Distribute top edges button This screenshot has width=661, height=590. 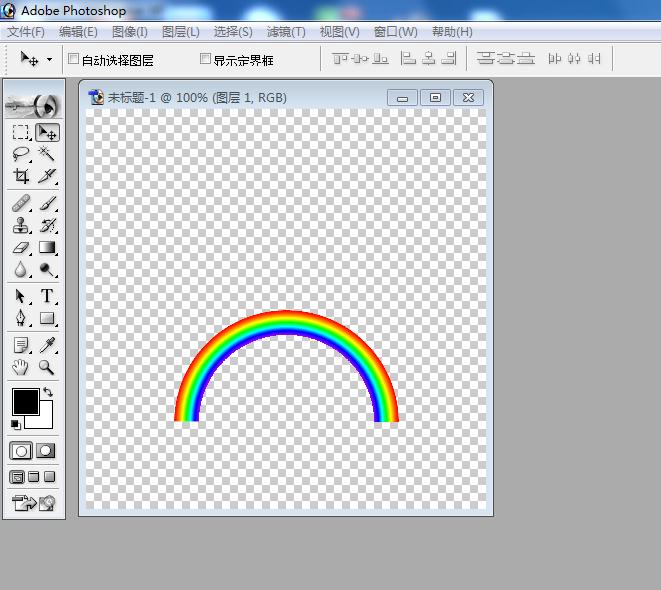click(485, 58)
